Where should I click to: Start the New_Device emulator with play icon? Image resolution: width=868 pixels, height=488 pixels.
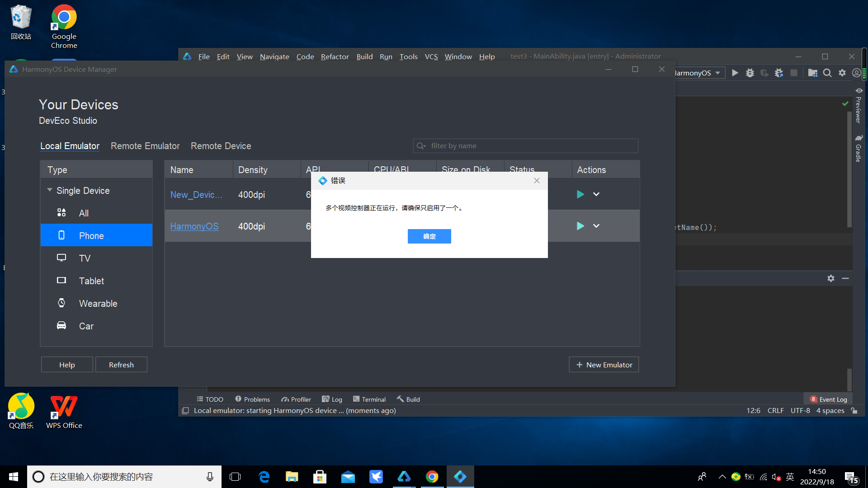click(580, 194)
